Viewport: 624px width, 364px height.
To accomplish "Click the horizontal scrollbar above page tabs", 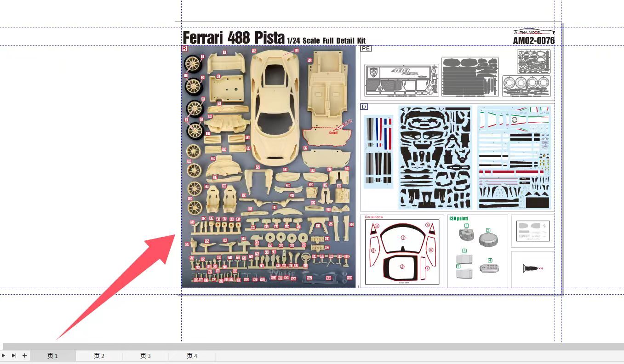I will (x=313, y=346).
